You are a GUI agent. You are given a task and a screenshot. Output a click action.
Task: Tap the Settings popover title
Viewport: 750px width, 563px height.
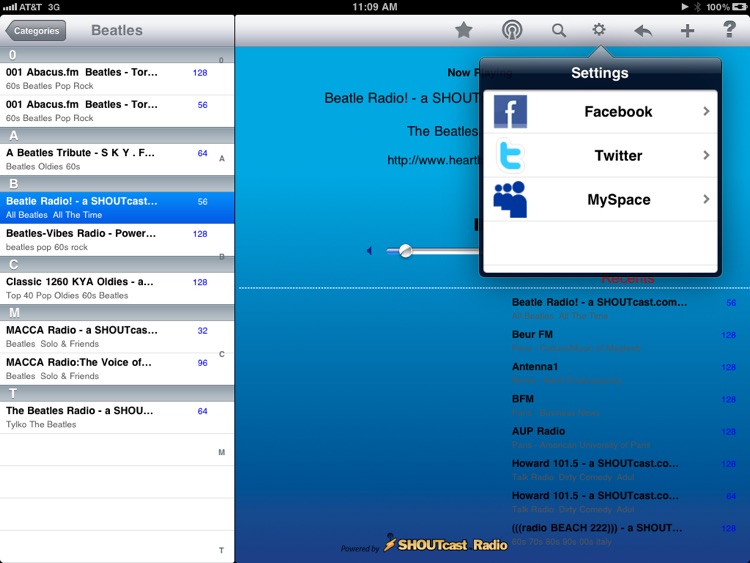(x=599, y=73)
